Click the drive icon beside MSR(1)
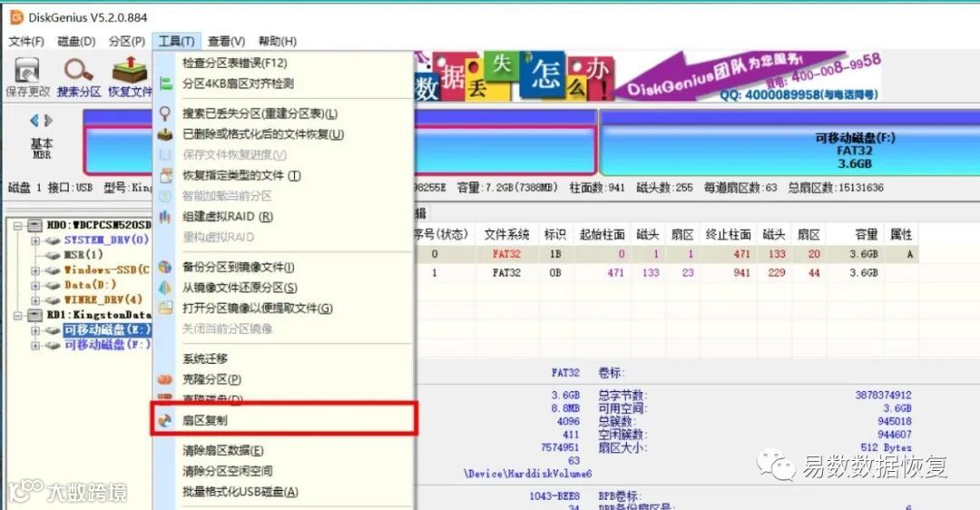This screenshot has width=980, height=510. (53, 255)
